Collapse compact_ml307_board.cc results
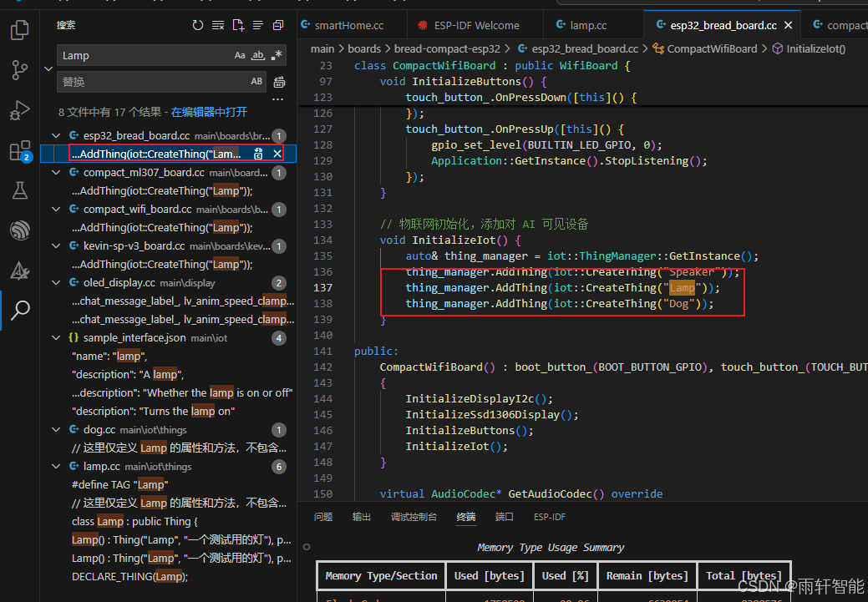868x602 pixels. [x=56, y=173]
